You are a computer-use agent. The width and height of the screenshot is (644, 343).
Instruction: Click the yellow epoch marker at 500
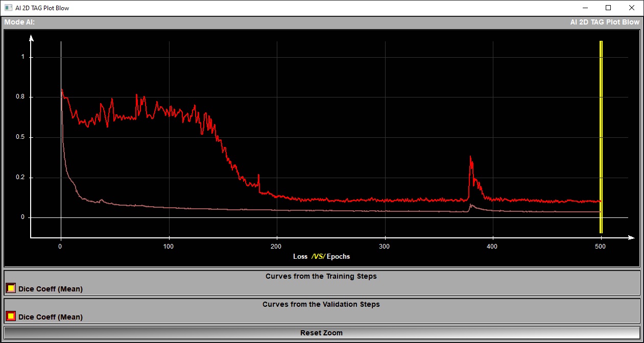601,137
